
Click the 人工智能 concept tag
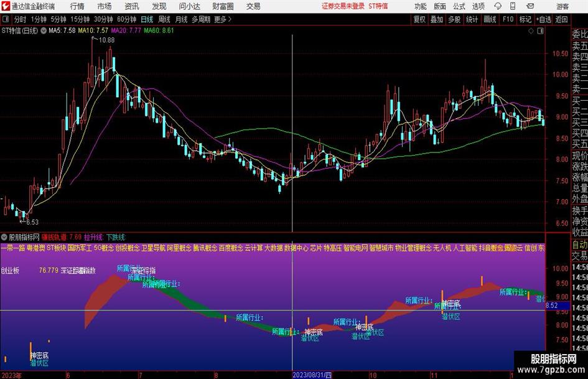point(465,248)
